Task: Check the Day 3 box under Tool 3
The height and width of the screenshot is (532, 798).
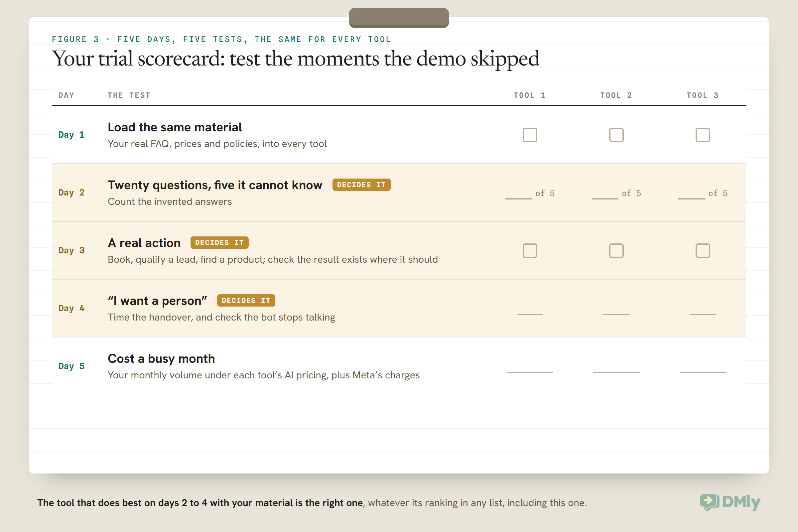Action: (x=703, y=251)
